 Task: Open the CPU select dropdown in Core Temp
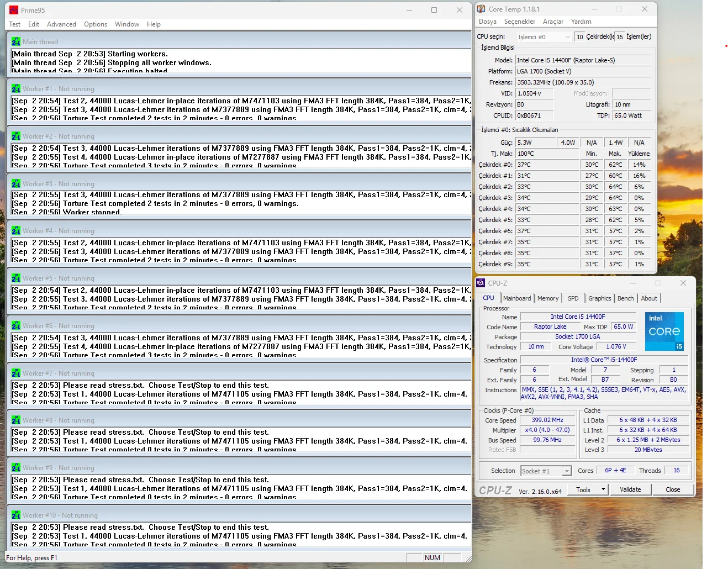544,37
